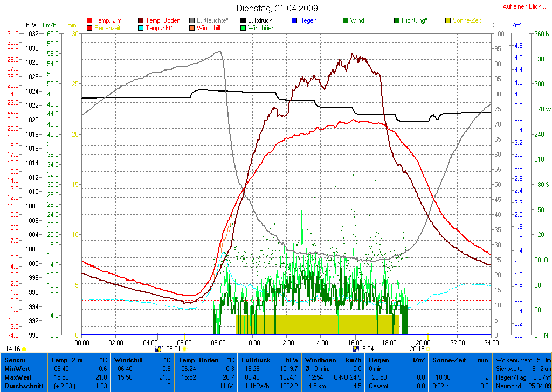Click the yellow Sonne-Zeit legend square

[x=448, y=20]
